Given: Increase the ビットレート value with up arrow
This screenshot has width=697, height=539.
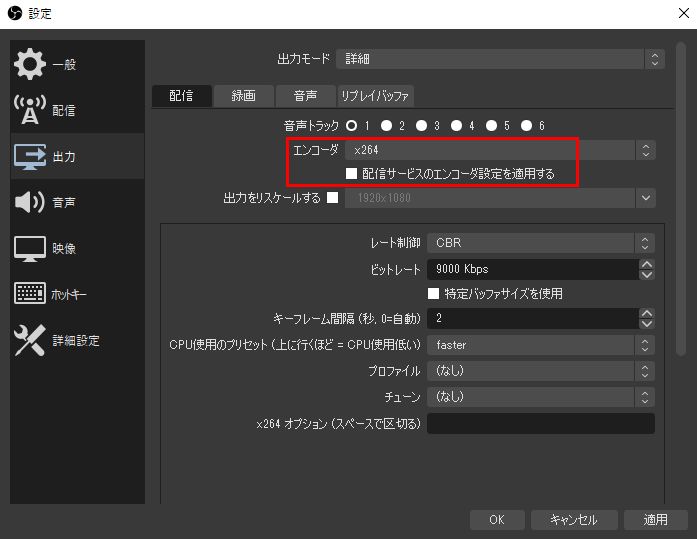Looking at the screenshot, I should [x=647, y=264].
